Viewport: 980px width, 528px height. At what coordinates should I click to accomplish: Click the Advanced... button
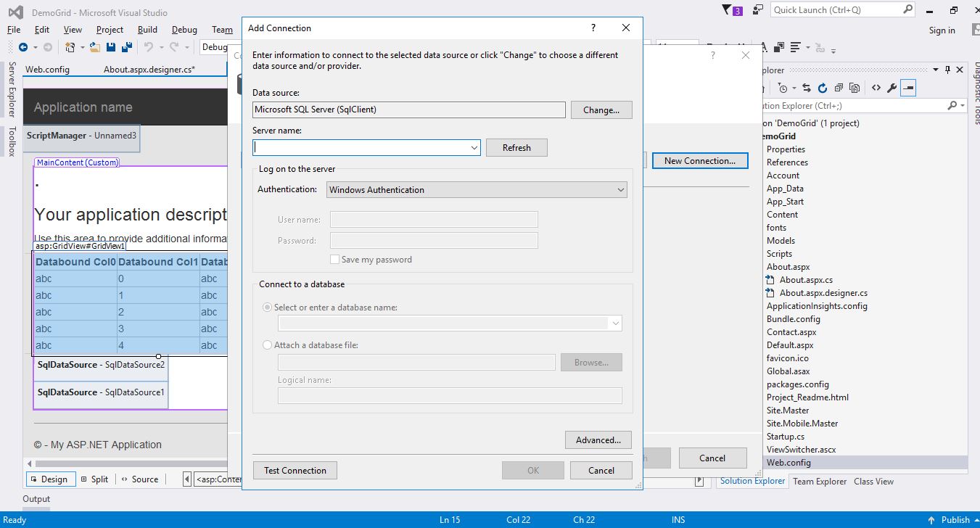[598, 440]
